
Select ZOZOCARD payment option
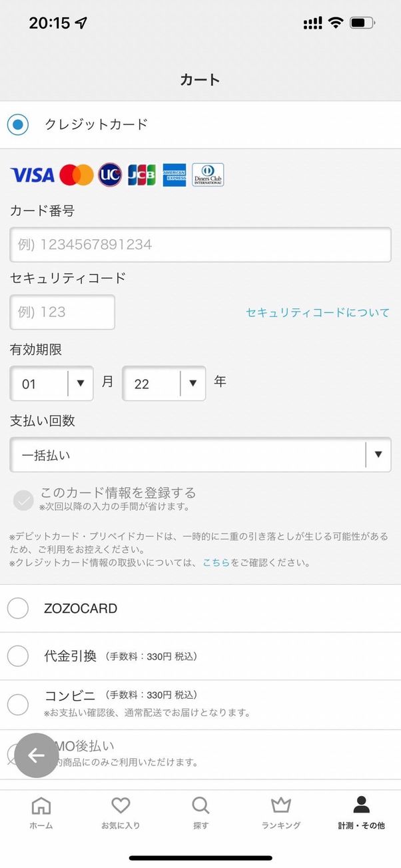18,608
